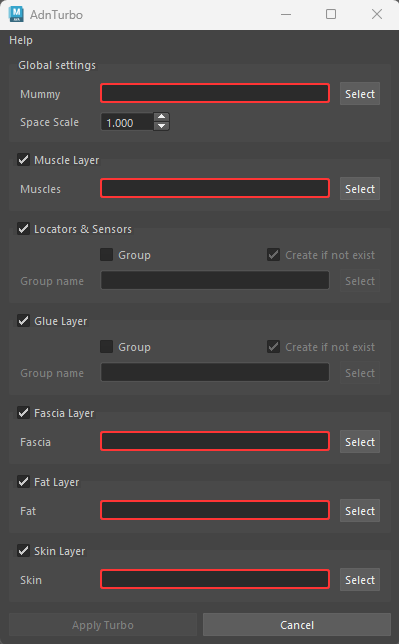Uncheck the Fascia Layer checkbox
This screenshot has width=399, height=644.
(23, 412)
